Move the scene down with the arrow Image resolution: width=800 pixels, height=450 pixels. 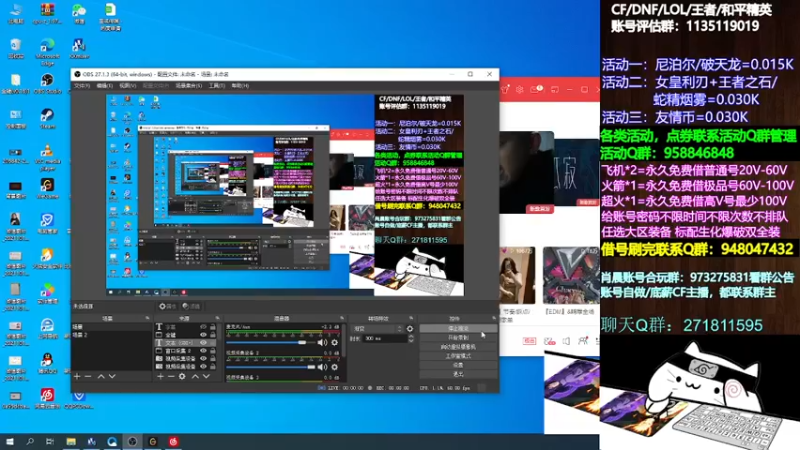[112, 377]
